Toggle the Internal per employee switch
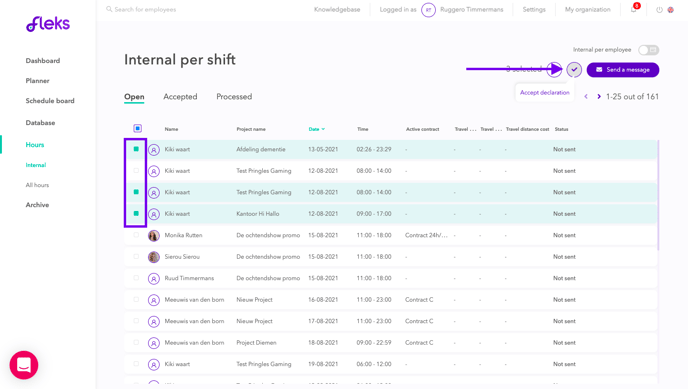Screen dimensions: 688x389 click(x=649, y=50)
